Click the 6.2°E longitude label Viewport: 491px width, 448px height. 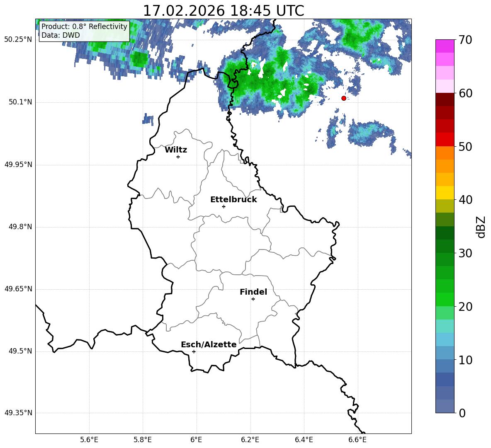pos(250,440)
